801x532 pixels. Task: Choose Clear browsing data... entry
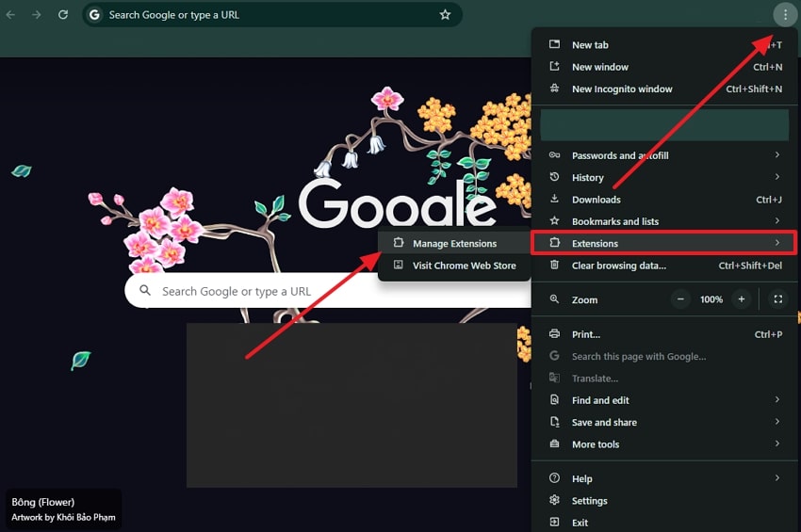664,265
